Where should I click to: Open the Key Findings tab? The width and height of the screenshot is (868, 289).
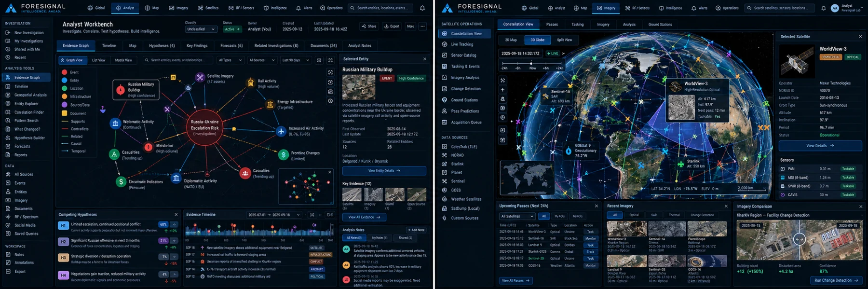pyautogui.click(x=197, y=46)
